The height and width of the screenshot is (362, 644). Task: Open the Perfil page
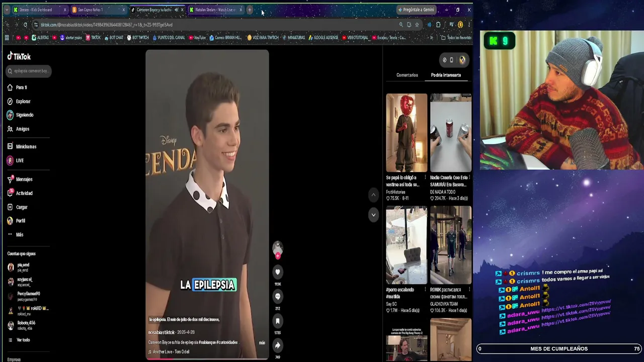[x=17, y=221]
